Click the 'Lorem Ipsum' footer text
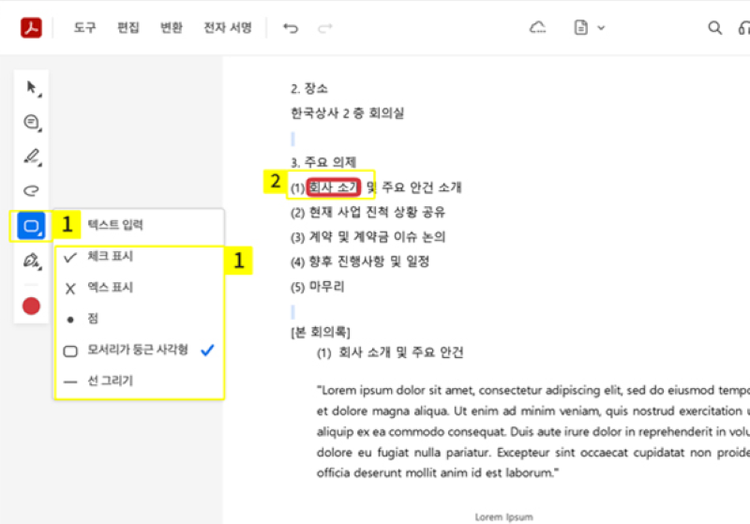 504,517
